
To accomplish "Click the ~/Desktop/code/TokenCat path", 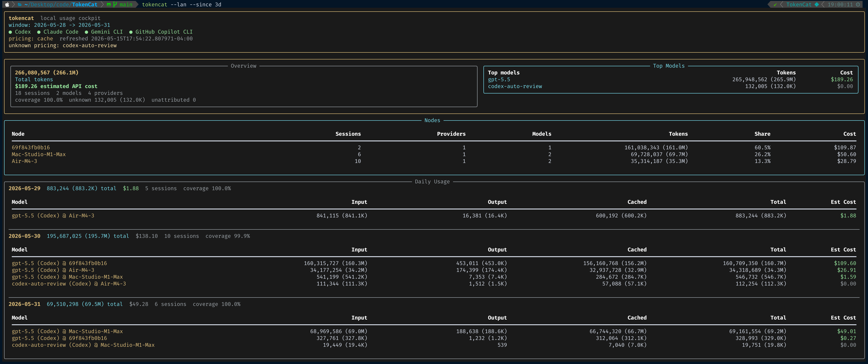I will coord(61,4).
